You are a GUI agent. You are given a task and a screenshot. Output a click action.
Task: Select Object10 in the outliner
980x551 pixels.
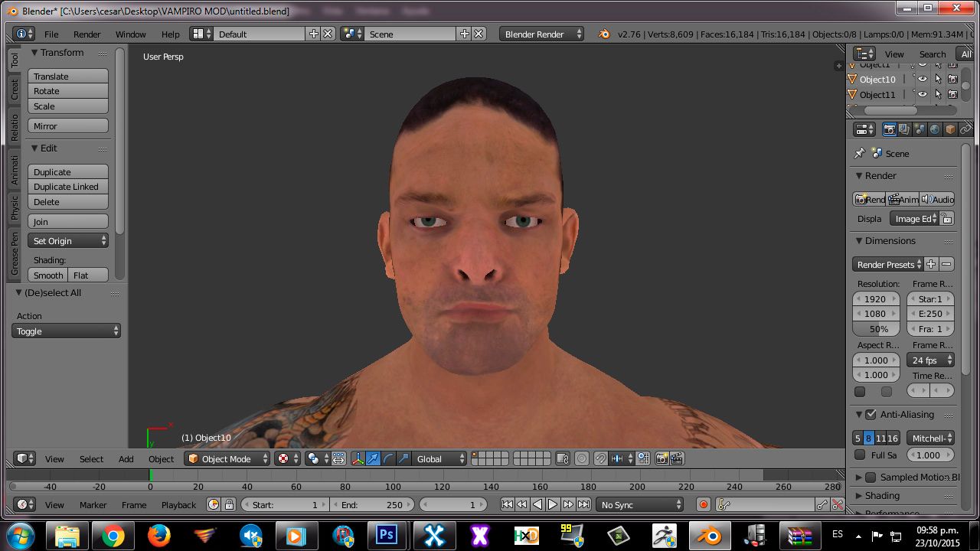point(877,79)
